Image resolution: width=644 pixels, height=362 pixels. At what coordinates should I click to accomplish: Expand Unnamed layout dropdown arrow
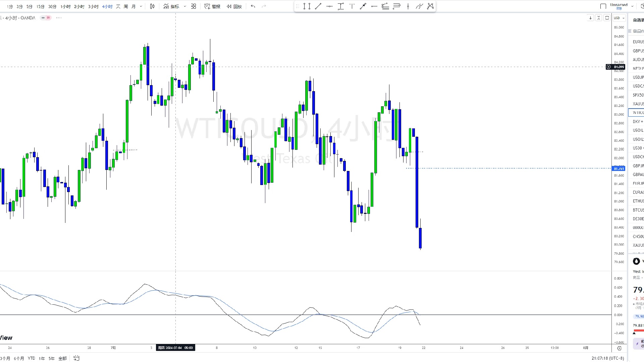pyautogui.click(x=632, y=6)
